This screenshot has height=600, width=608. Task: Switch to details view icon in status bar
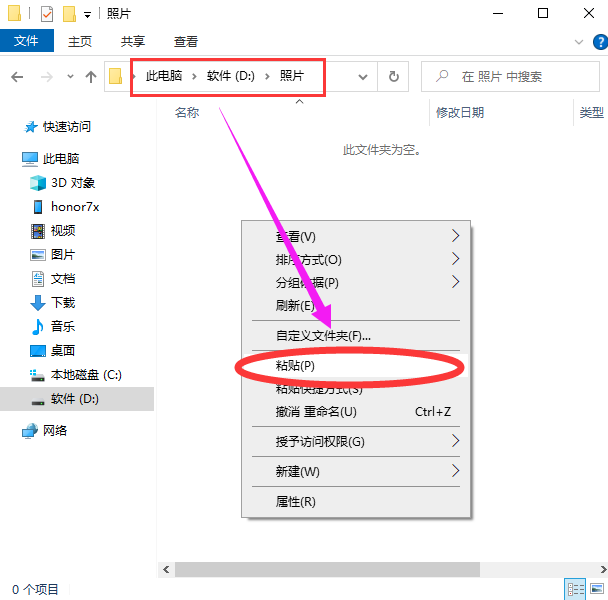[x=575, y=589]
